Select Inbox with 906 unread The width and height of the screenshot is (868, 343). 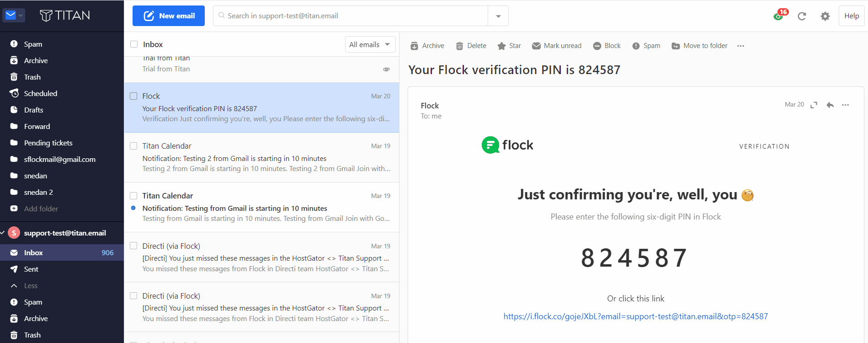62,252
